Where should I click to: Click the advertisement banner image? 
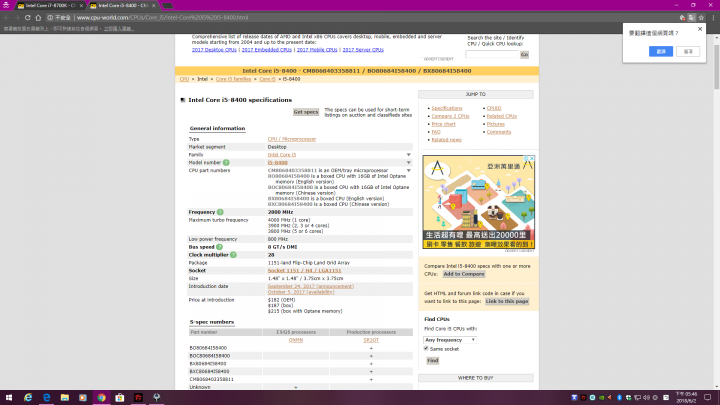pos(478,202)
